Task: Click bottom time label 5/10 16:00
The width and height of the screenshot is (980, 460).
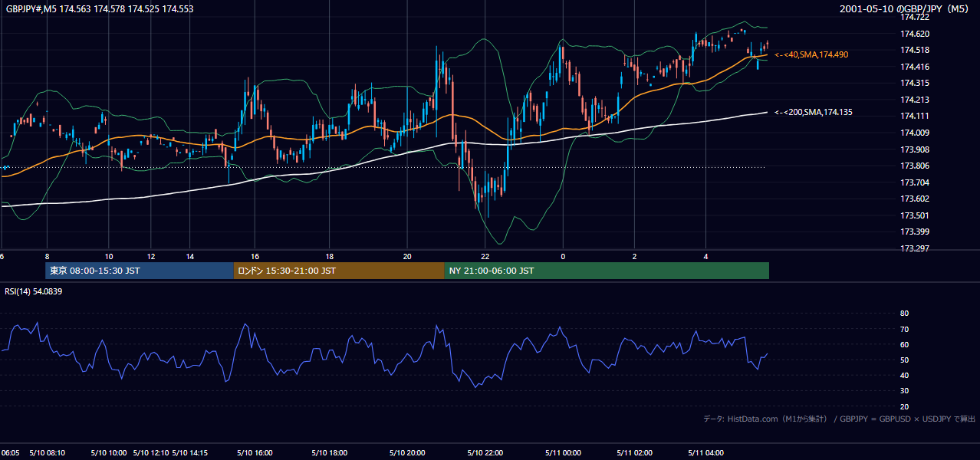Action: tap(255, 453)
